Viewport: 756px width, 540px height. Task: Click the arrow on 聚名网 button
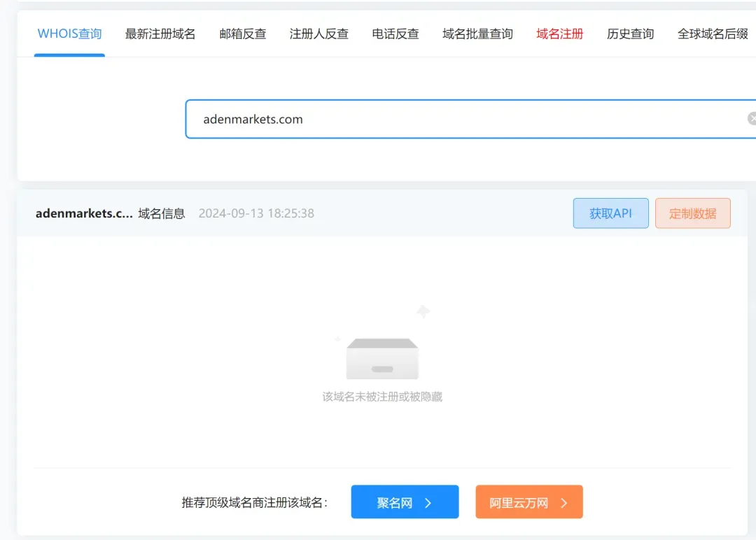click(428, 503)
